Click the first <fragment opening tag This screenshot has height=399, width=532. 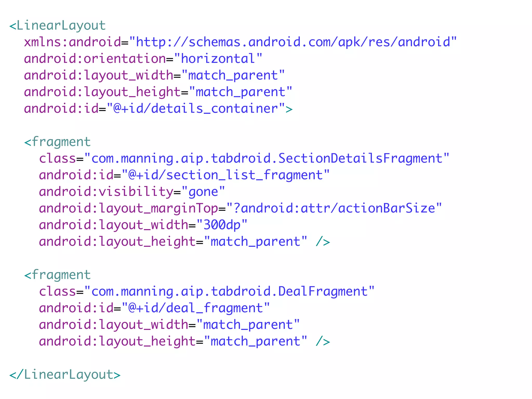coord(57,142)
